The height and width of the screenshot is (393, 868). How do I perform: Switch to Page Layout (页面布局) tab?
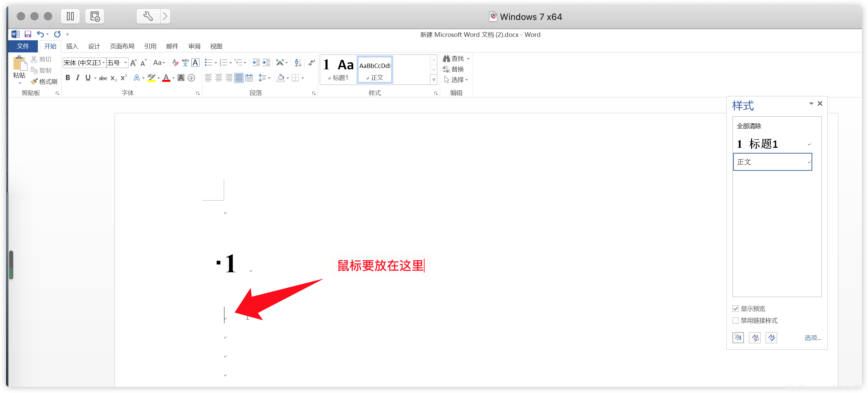[122, 46]
